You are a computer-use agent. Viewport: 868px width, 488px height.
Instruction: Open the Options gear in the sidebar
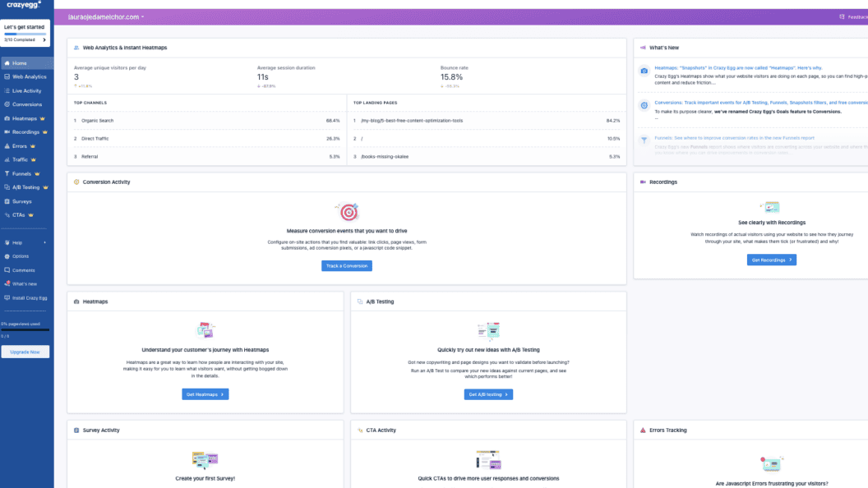click(8, 256)
